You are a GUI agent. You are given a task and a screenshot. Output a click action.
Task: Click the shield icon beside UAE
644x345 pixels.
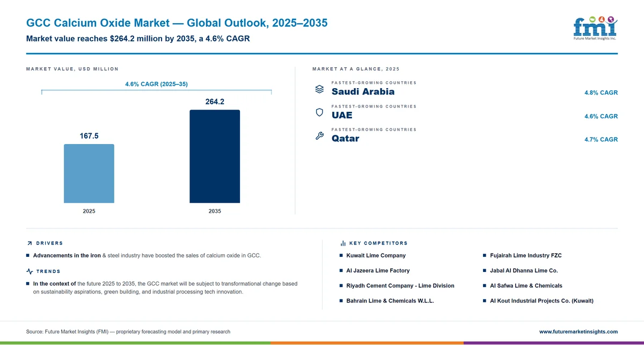(319, 112)
